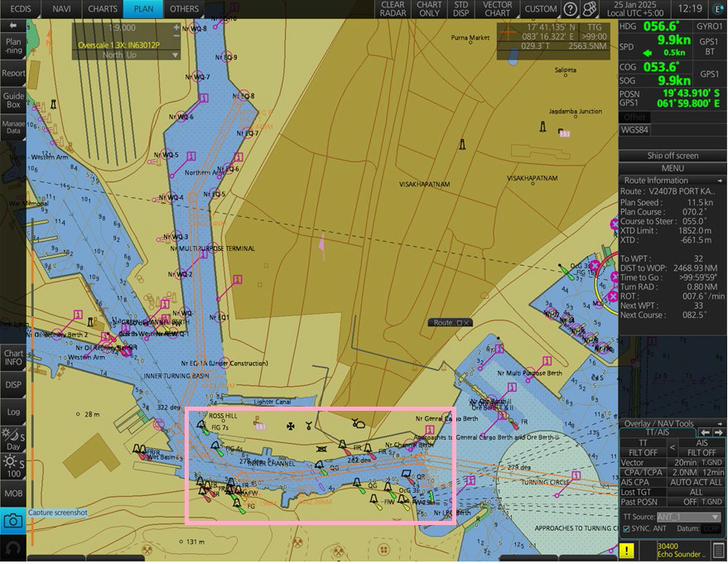Toggle CHART ONLY display mode
This screenshot has height=564, width=728.
coord(429,9)
